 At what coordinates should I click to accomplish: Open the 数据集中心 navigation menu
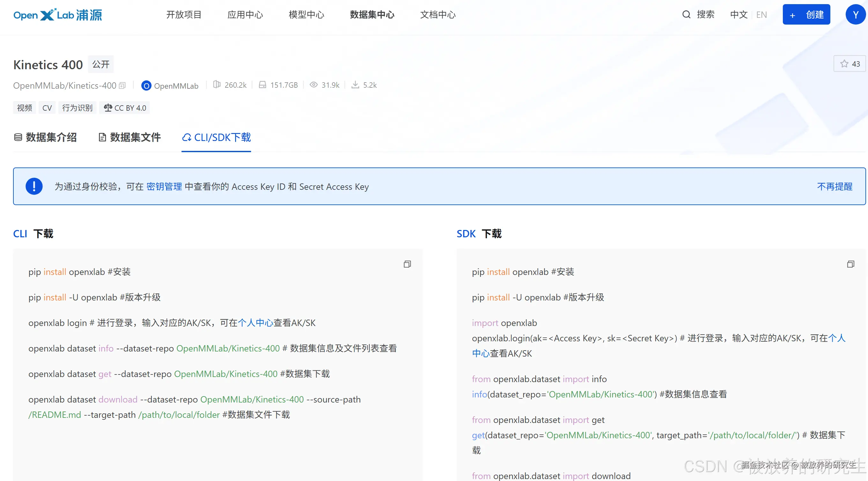coord(372,14)
